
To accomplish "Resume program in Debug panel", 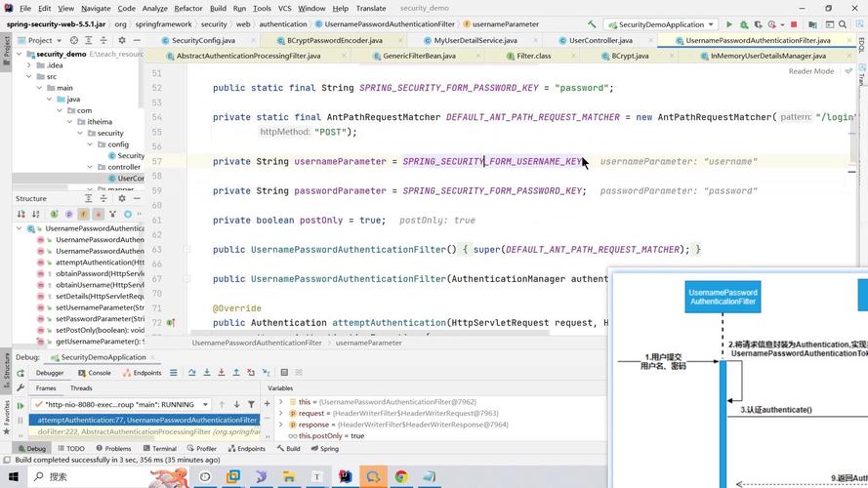I will (x=20, y=405).
